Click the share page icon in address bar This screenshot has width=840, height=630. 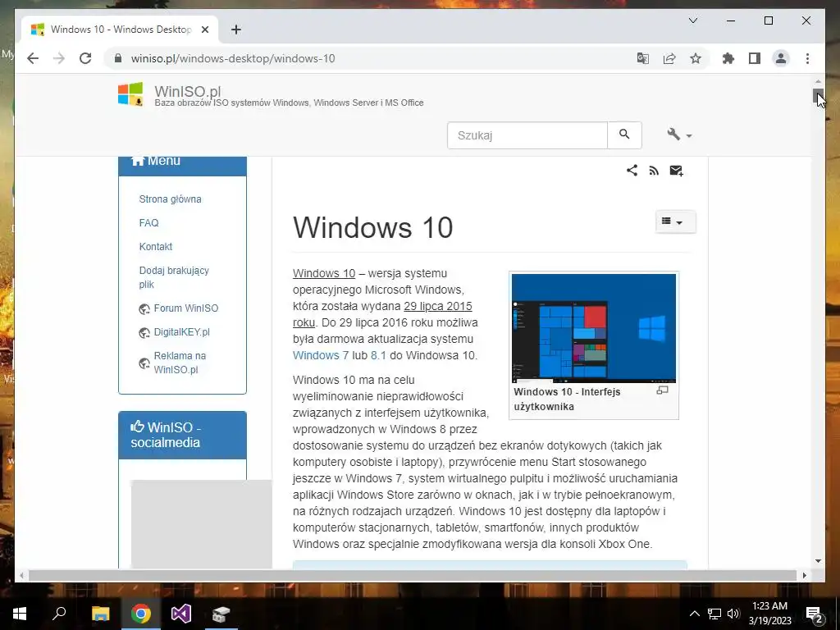[669, 58]
